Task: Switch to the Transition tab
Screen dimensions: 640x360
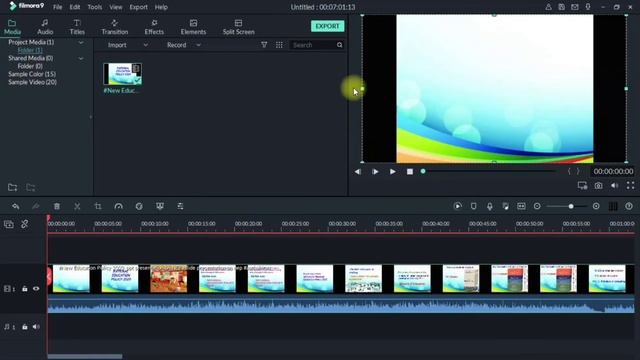Action: click(115, 27)
